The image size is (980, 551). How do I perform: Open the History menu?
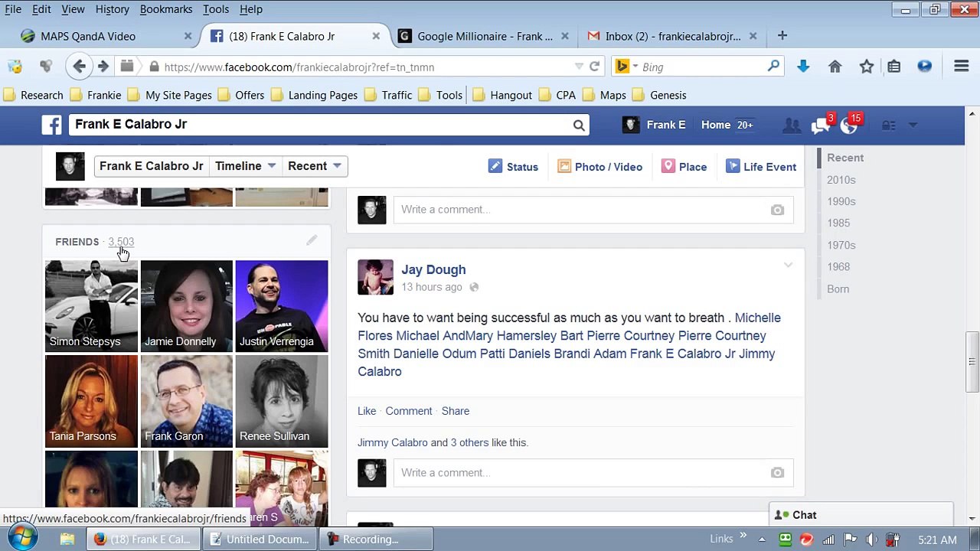coord(113,9)
